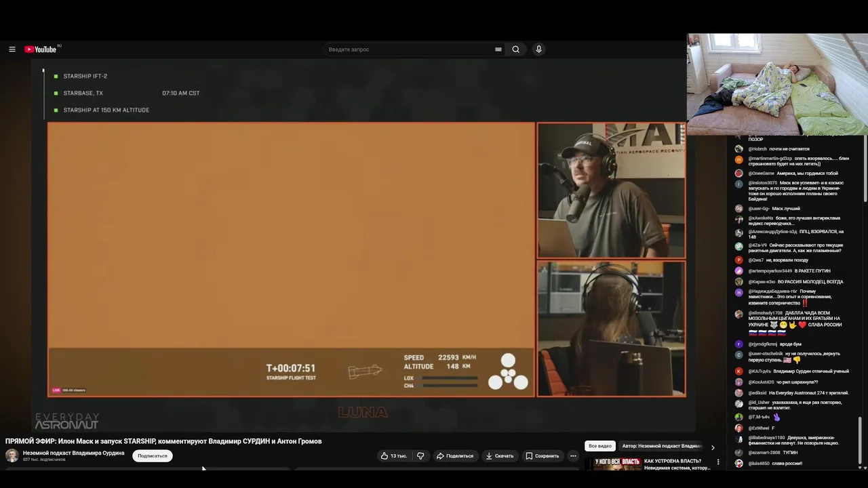The width and height of the screenshot is (868, 488).
Task: Click the 'Скачать' download button
Action: (500, 456)
